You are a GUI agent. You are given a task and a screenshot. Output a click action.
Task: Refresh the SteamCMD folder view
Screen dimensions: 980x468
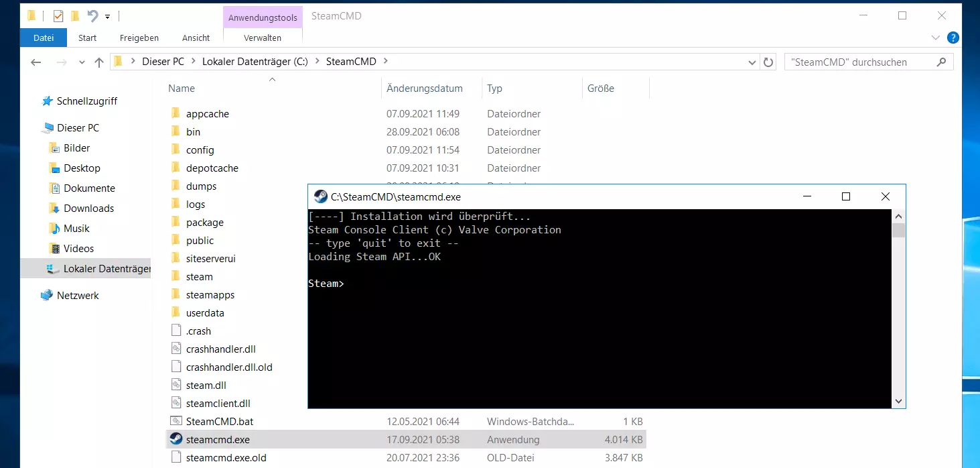(x=769, y=62)
